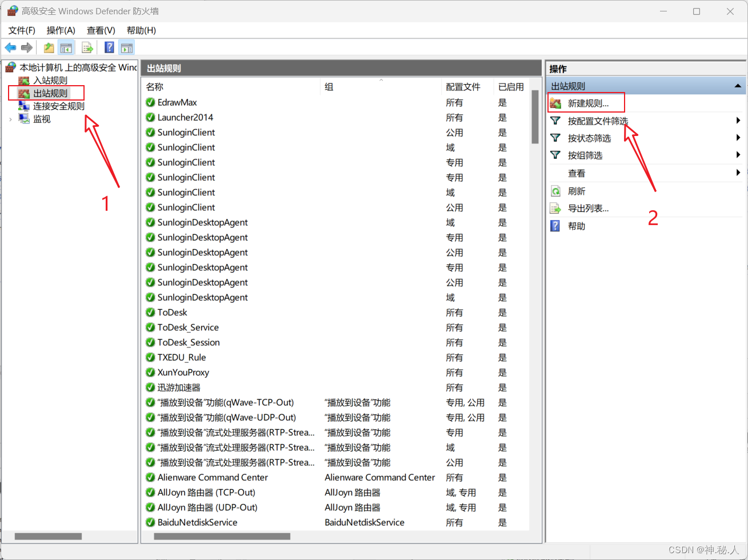Click the green check icon beside EdrawMax

tap(150, 102)
